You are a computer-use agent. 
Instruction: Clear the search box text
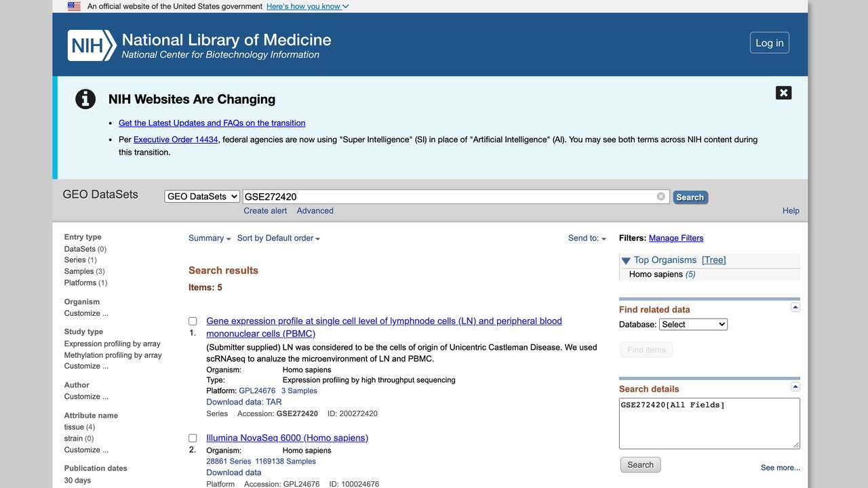coord(660,197)
